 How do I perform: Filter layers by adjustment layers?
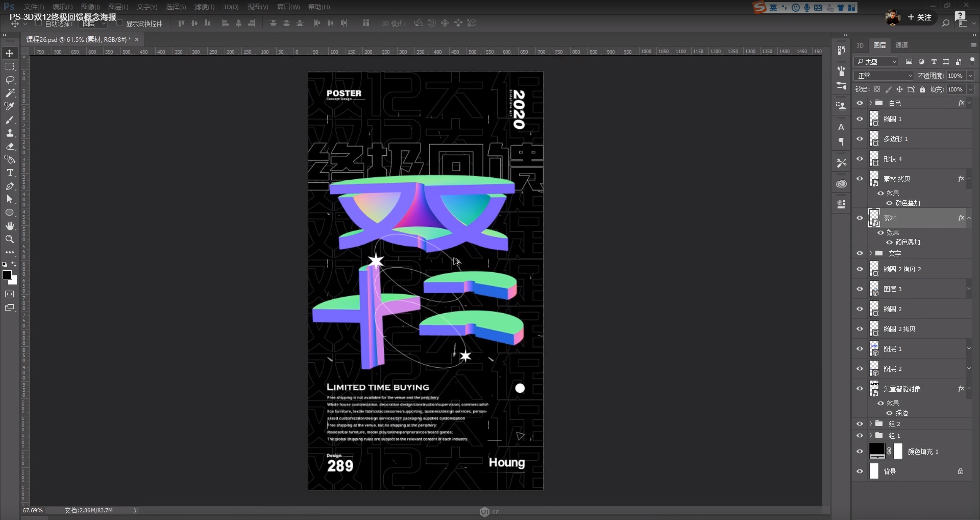pos(921,61)
